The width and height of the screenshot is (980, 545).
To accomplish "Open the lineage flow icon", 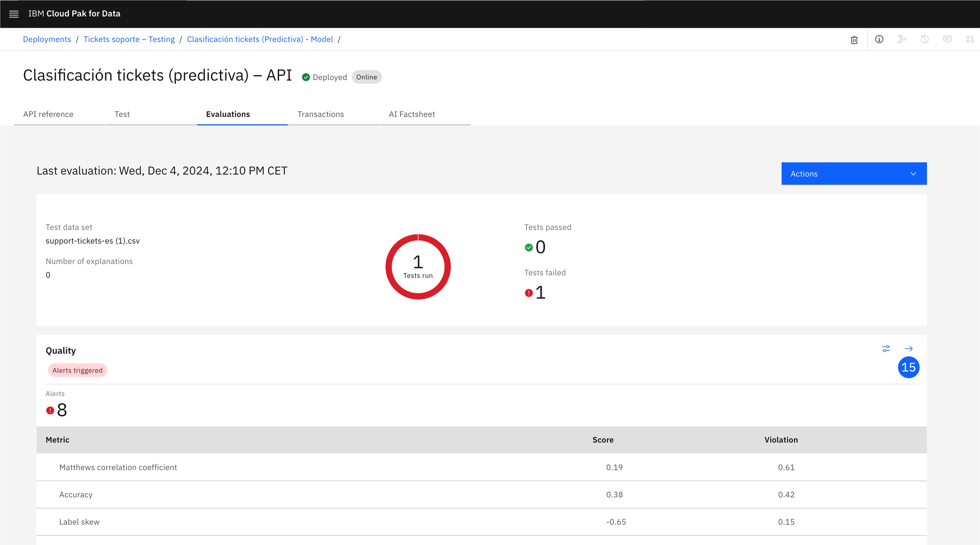I will (x=902, y=39).
